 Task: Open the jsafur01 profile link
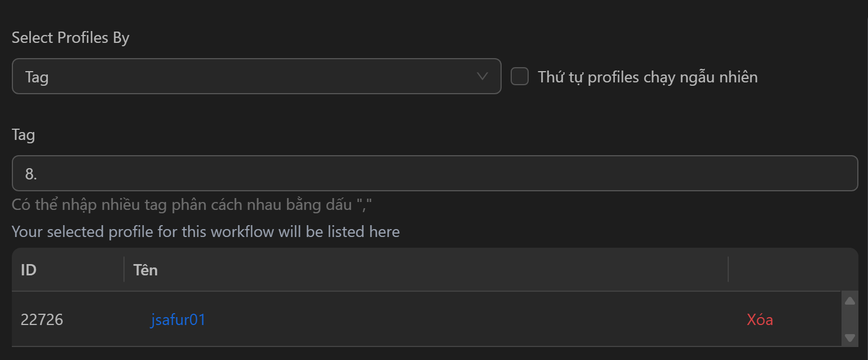(x=178, y=320)
